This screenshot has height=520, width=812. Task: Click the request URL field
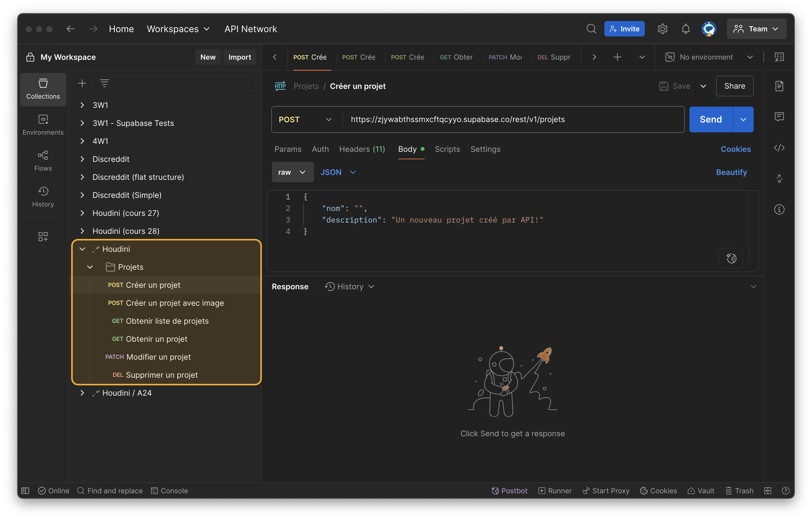click(513, 119)
